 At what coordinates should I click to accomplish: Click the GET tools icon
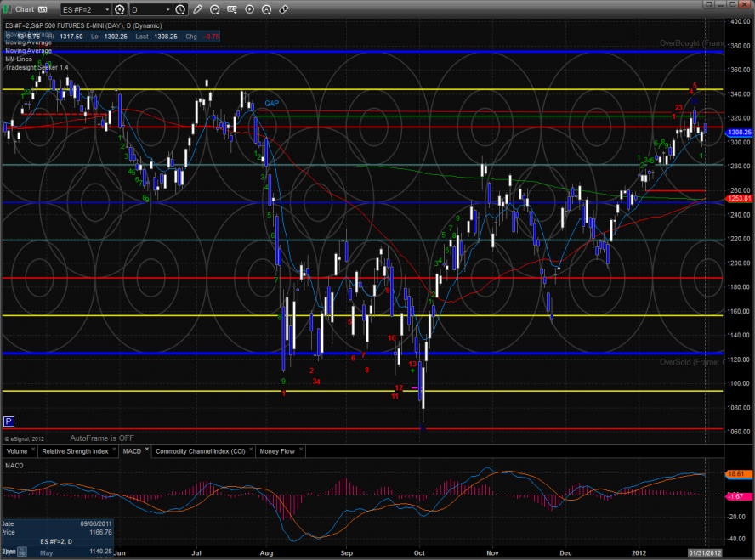[232, 9]
